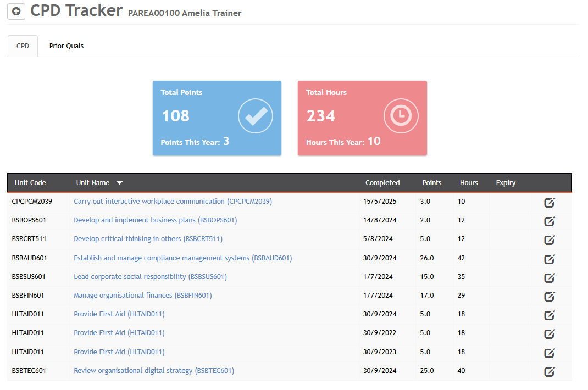Sort by the Hours column header
588x390 pixels.
point(469,182)
